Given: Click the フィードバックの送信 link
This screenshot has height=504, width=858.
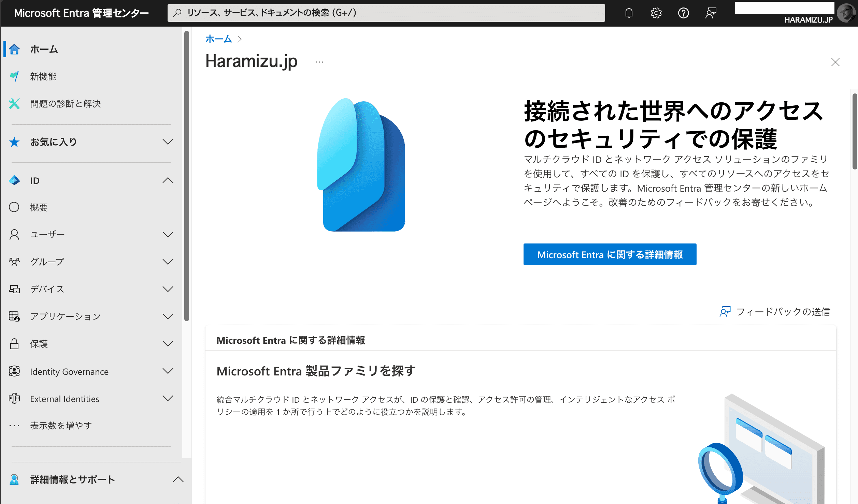Looking at the screenshot, I should [x=783, y=312].
